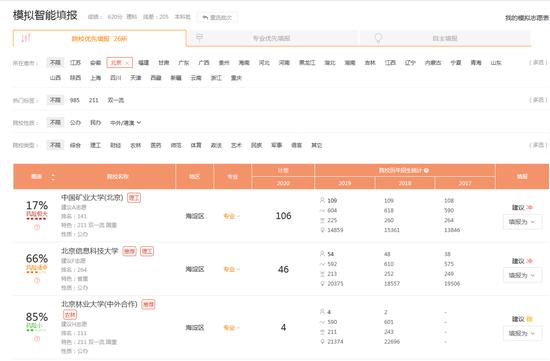Viewport: 550px width, 361px height.
Task: Select 山东 province filter
Action: pyautogui.click(x=496, y=62)
